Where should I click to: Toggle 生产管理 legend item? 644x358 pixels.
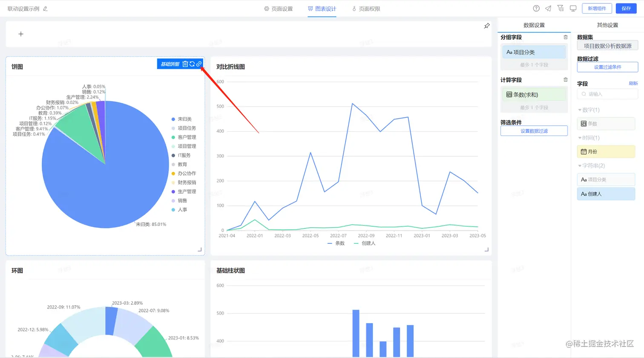[184, 192]
